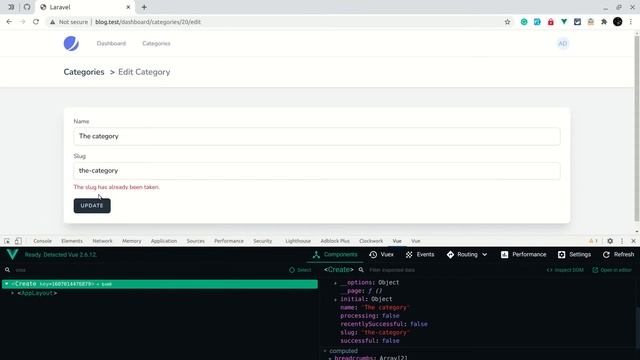
Task: Click the Categories breadcrumb link
Action: point(84,72)
